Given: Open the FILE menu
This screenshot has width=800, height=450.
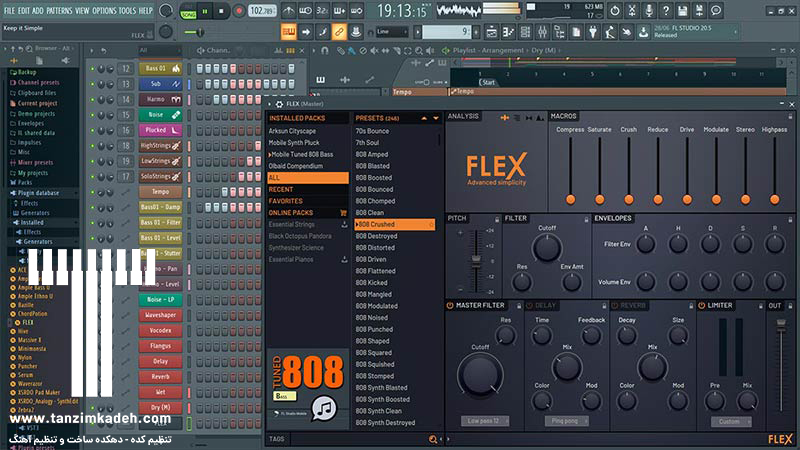Looking at the screenshot, I should point(9,11).
